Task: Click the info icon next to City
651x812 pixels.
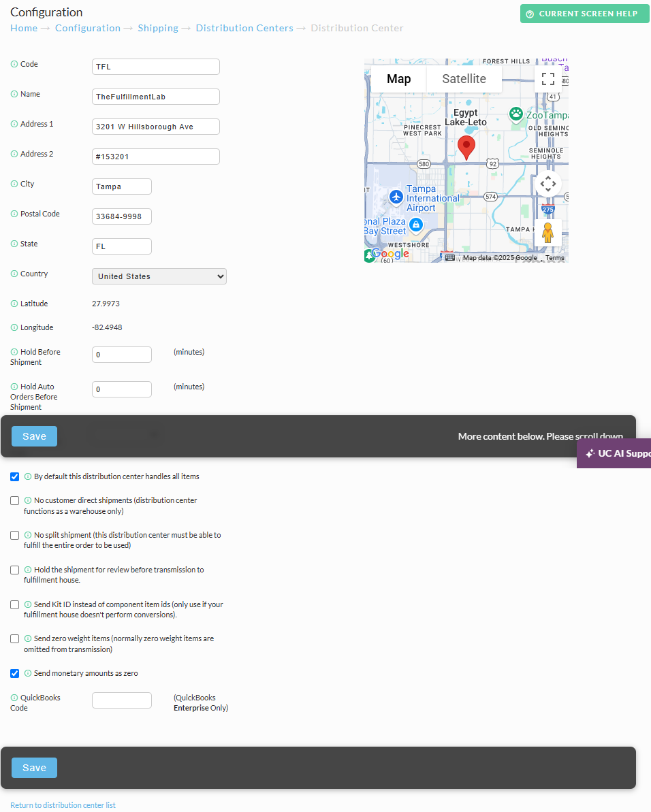Action: tap(14, 184)
